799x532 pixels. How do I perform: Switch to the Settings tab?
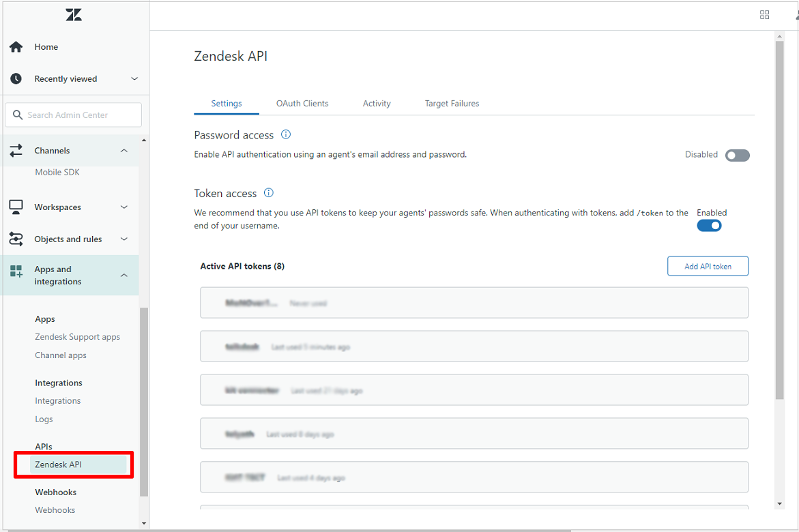coord(227,104)
